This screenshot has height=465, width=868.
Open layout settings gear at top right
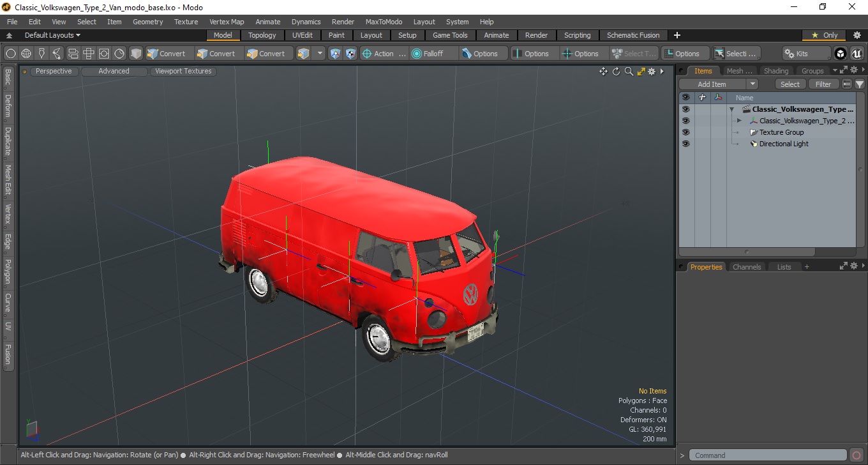[x=857, y=35]
